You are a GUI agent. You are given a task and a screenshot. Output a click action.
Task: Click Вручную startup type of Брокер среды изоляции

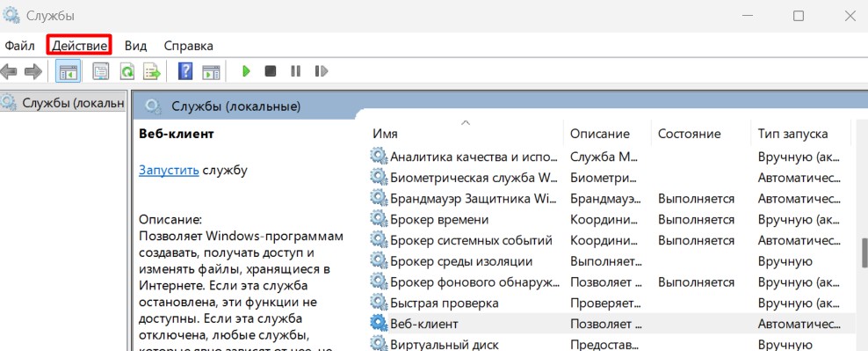785,261
